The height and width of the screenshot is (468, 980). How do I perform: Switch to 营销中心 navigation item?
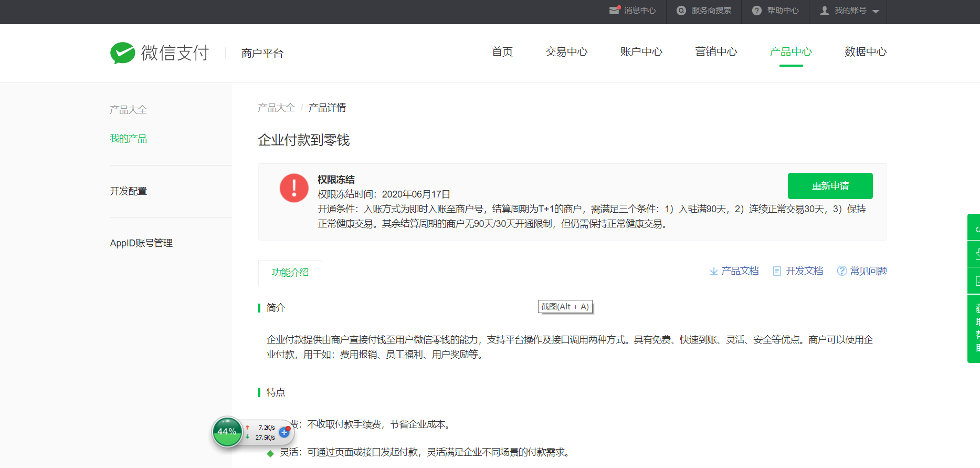tap(716, 52)
